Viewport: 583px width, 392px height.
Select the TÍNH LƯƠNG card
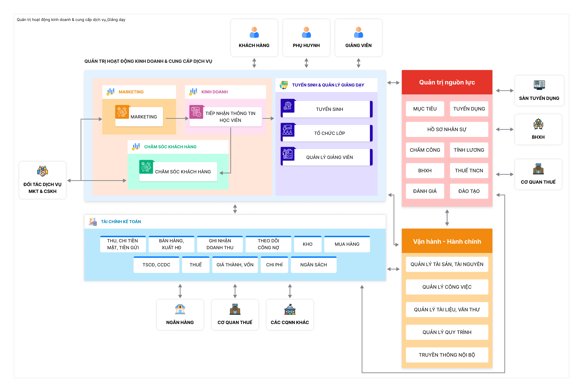(469, 150)
